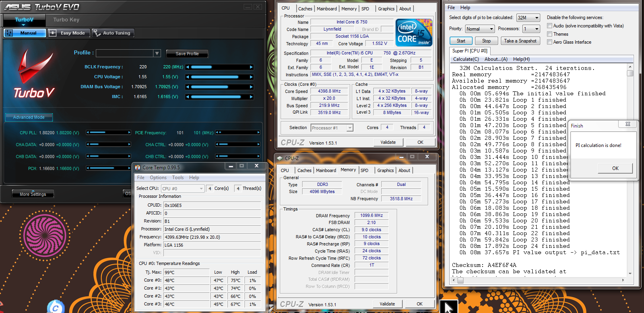Click Core Speed value 4398.8 MHz
The width and height of the screenshot is (644, 313).
click(x=330, y=91)
